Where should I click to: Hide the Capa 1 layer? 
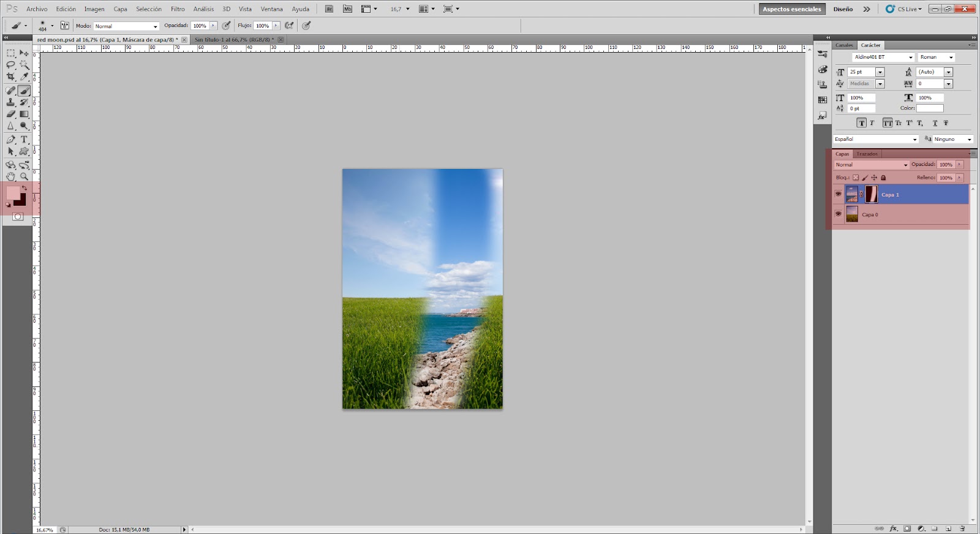[838, 194]
